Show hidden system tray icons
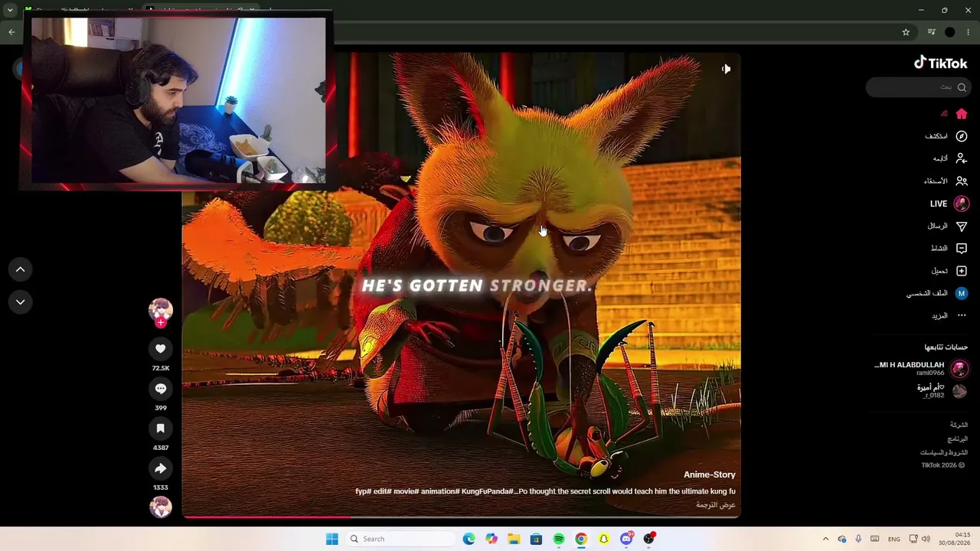Screen dimensions: 980x551 tap(825, 539)
